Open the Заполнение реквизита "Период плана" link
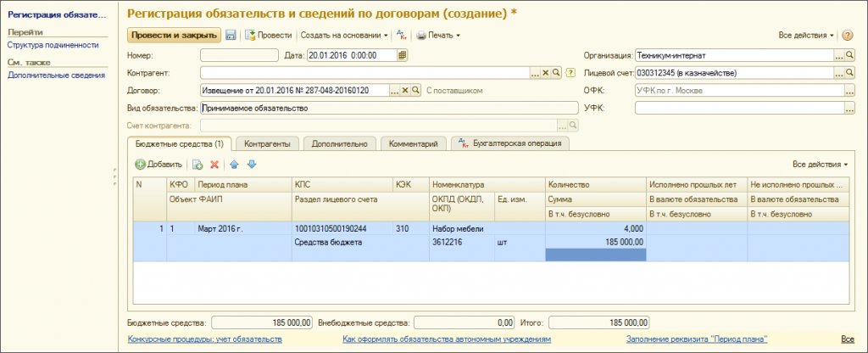Screen dimensions: 868x353 point(697,339)
